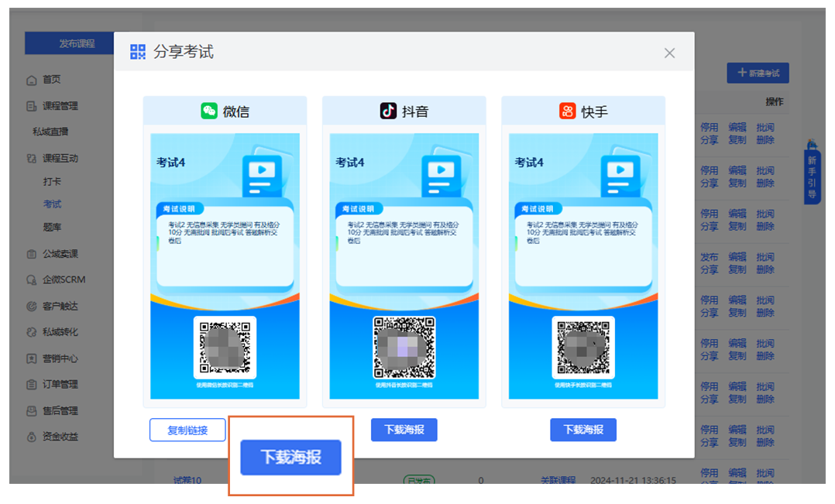Screen dimensions: 835x504
Task: Click the QR grid icon beside 分享考试 title
Action: [x=138, y=52]
